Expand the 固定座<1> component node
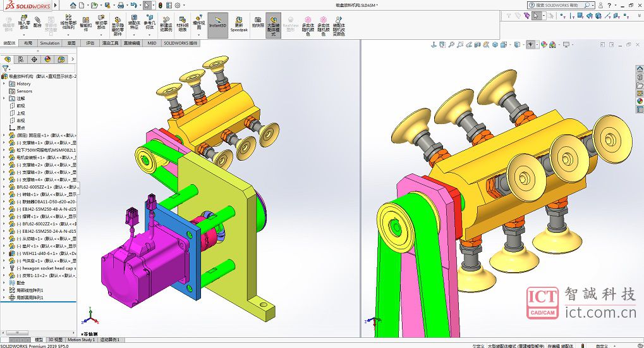 [4, 135]
